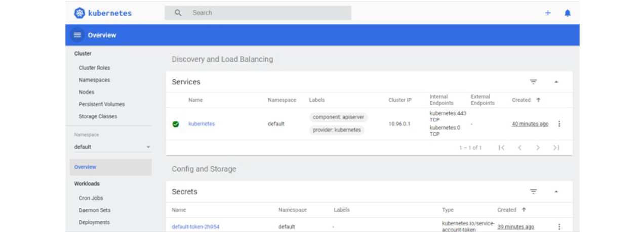View the kubernetes service status check icon
644x232 pixels.
pyautogui.click(x=176, y=124)
